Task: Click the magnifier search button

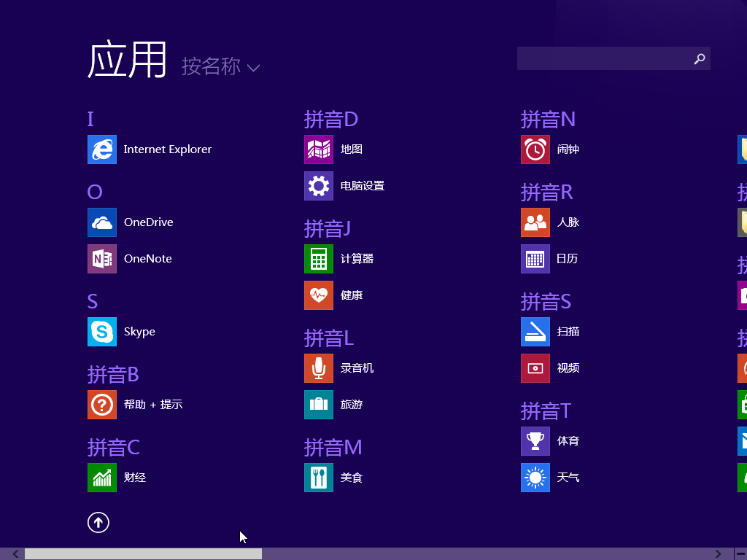Action: [x=700, y=59]
